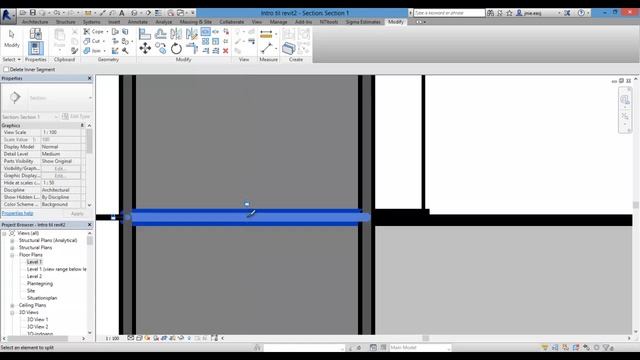Click the red Delete X icon
The height and width of the screenshot is (360, 640).
point(225,51)
